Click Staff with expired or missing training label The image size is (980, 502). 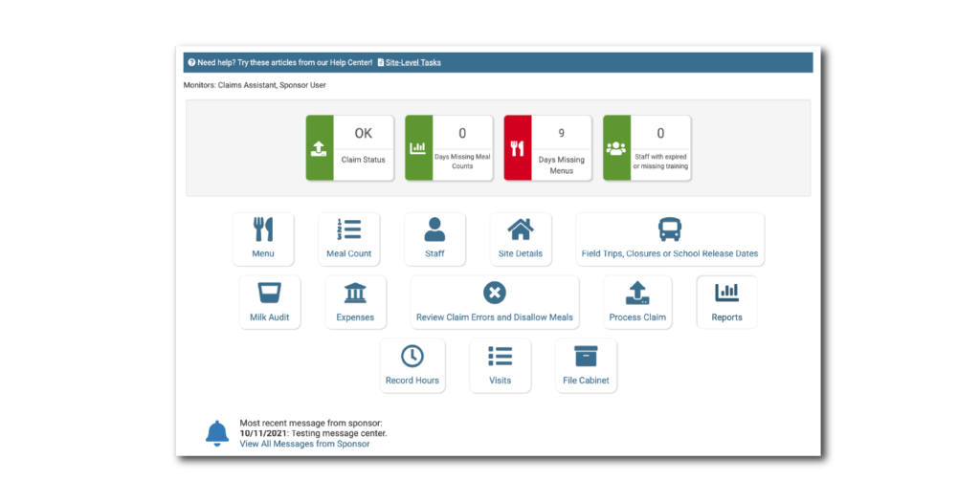click(660, 162)
